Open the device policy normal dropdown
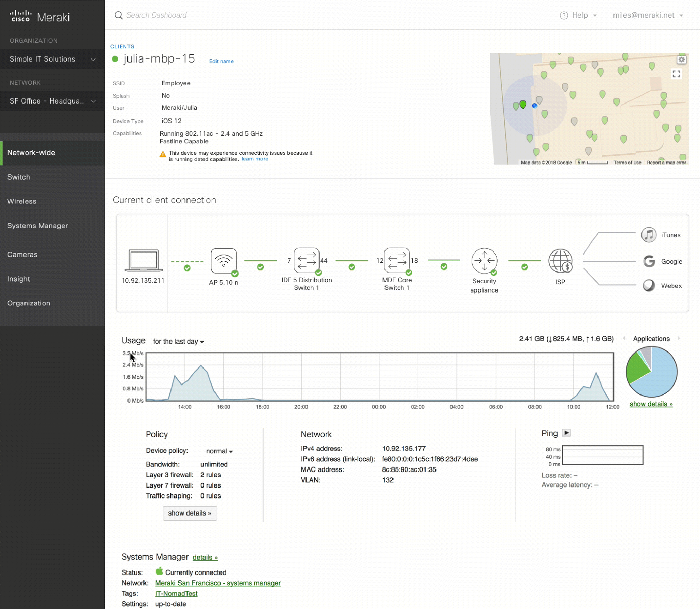This screenshot has width=700, height=609. click(219, 451)
